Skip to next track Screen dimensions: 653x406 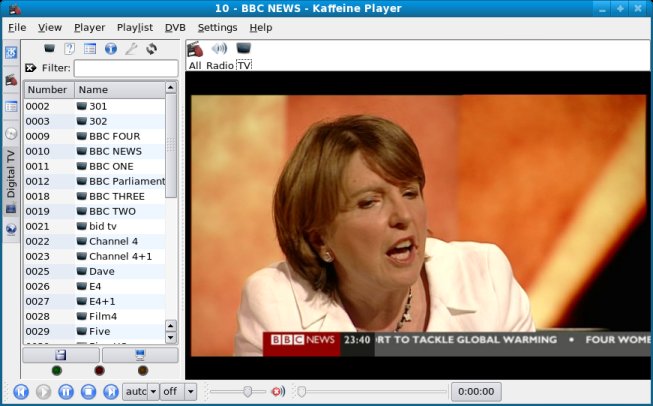(x=111, y=391)
